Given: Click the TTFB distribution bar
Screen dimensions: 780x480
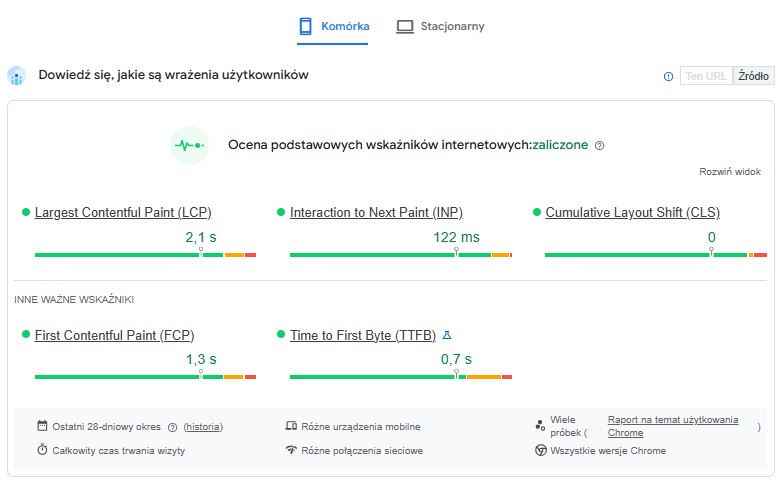Looking at the screenshot, I should tap(401, 377).
